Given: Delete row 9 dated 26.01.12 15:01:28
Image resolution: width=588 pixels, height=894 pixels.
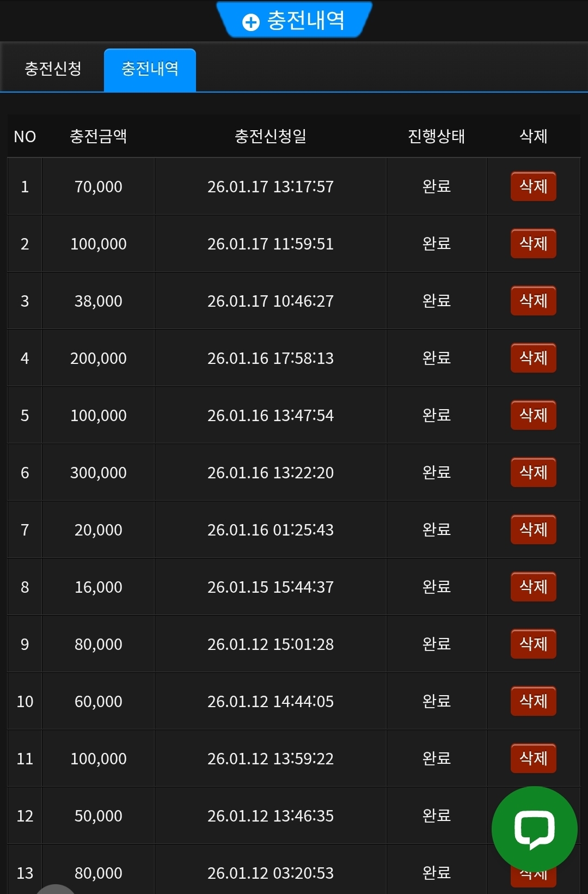Looking at the screenshot, I should tap(533, 644).
